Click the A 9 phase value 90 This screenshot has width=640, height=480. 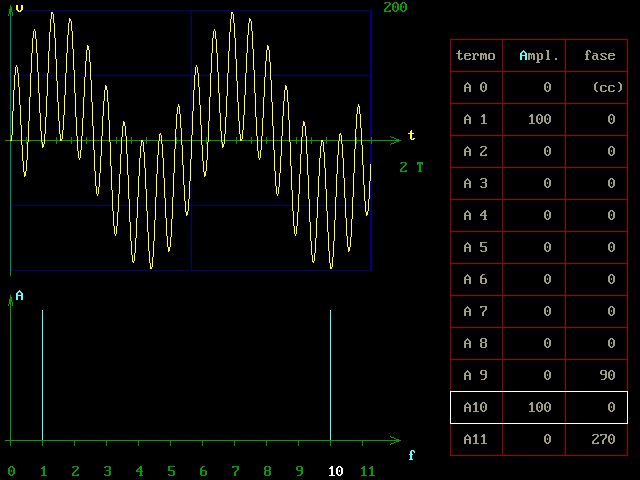pyautogui.click(x=607, y=376)
